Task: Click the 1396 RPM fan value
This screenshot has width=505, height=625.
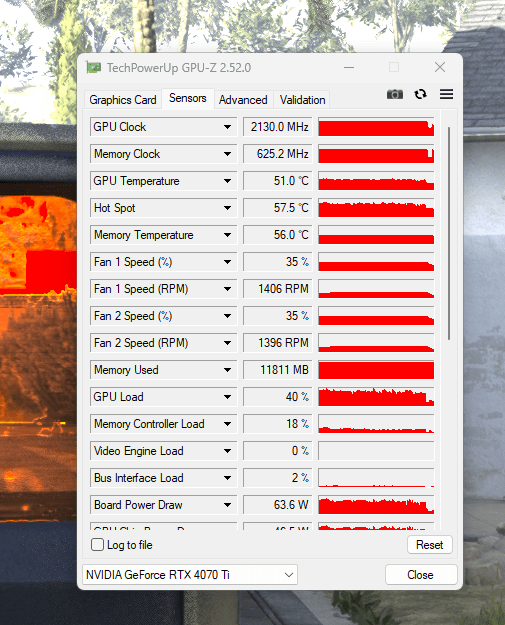Action: (278, 343)
